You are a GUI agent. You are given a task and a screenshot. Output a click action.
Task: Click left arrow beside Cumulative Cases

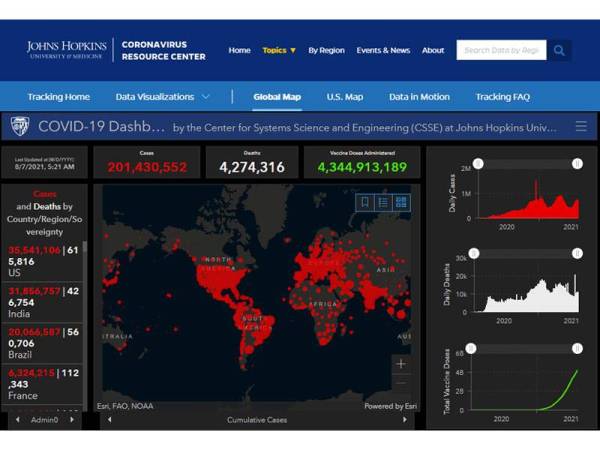[x=109, y=420]
